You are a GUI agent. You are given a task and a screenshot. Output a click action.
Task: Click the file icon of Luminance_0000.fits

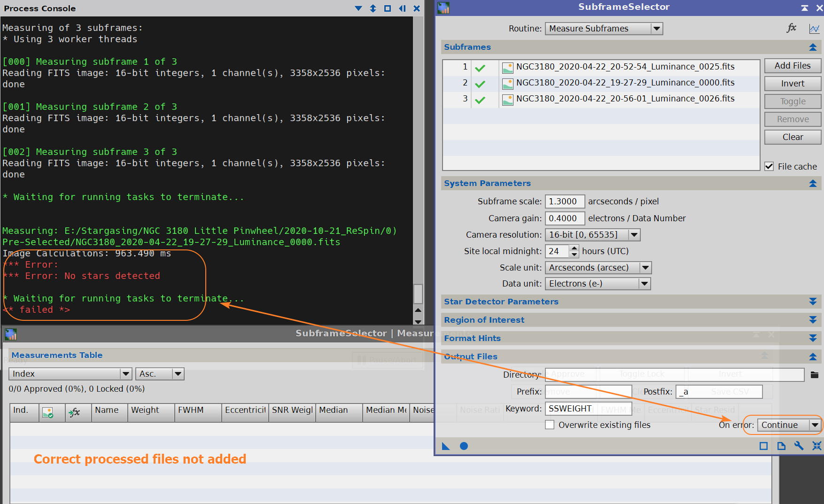pos(507,84)
